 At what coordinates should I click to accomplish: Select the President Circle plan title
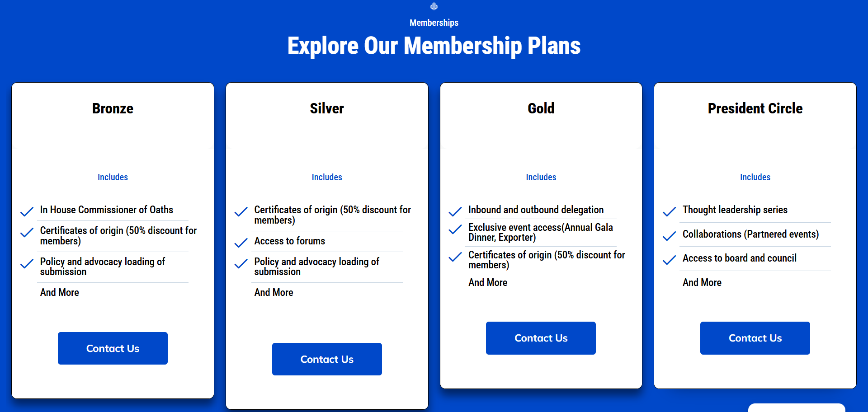coord(755,108)
